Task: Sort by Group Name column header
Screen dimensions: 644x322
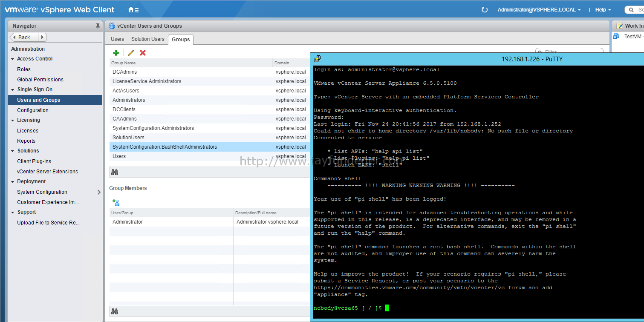Action: tap(191, 63)
